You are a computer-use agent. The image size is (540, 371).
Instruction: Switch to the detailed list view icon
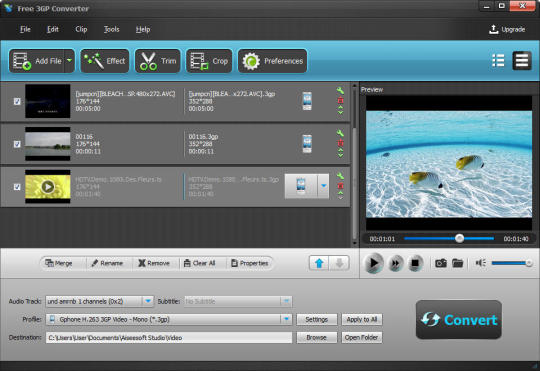(x=522, y=61)
